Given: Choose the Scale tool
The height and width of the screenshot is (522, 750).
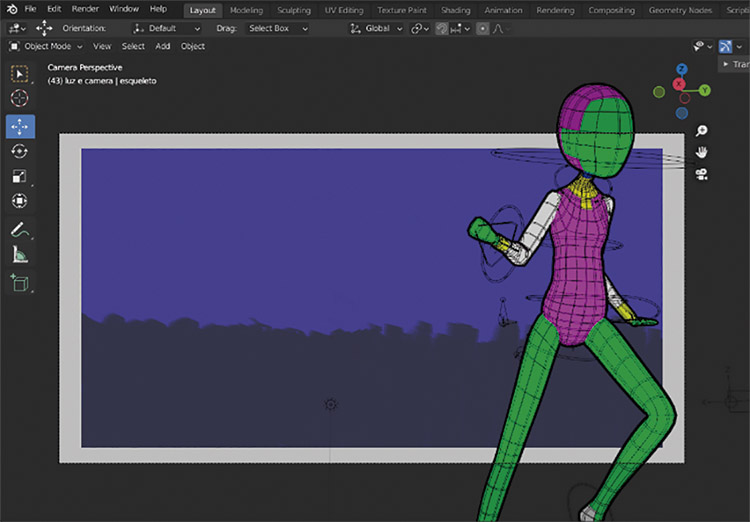Looking at the screenshot, I should point(20,176).
